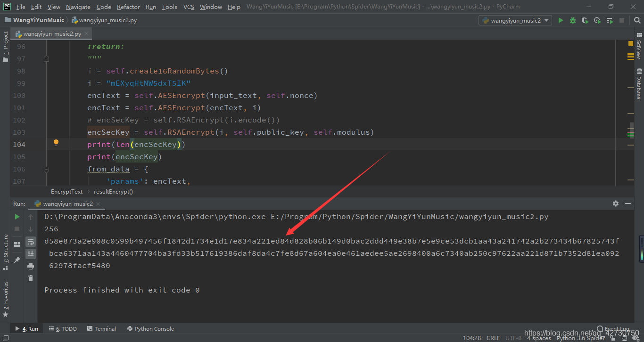Open the Terminal tool window

pos(101,329)
